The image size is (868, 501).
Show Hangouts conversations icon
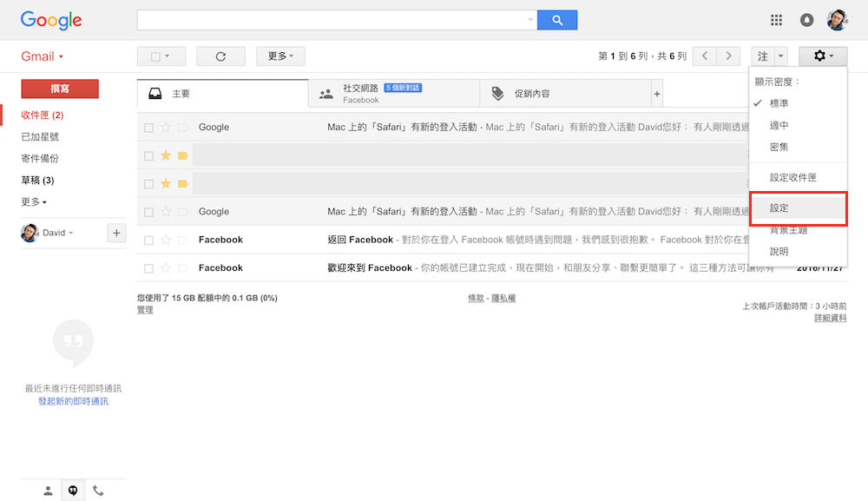tap(73, 491)
